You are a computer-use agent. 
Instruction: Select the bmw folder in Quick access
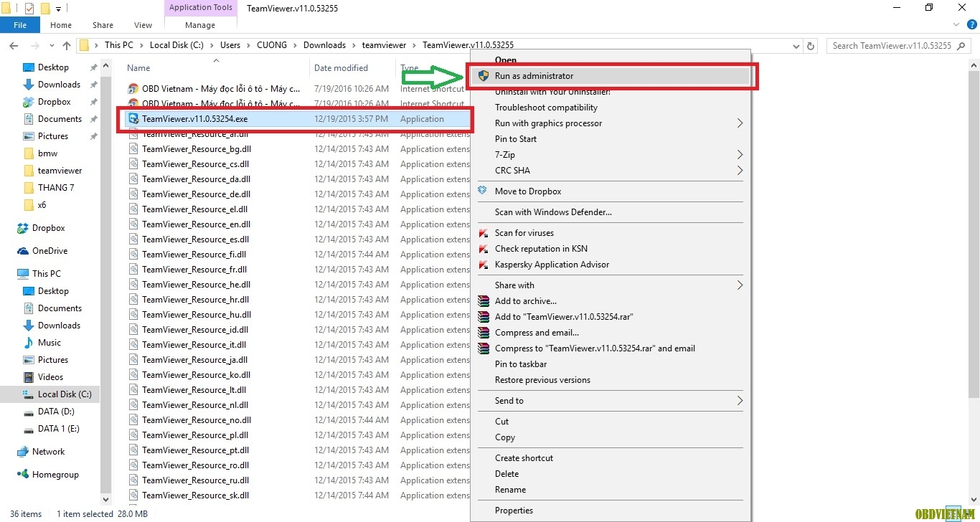point(47,153)
